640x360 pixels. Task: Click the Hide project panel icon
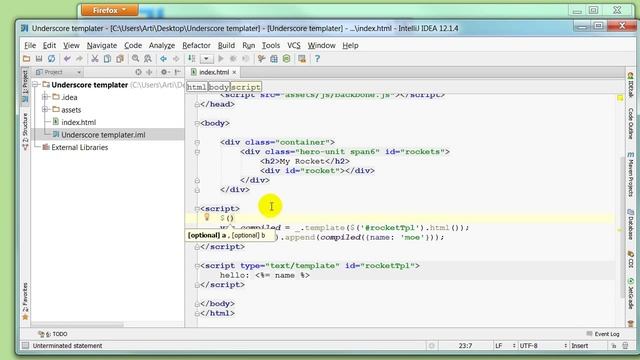tap(178, 72)
